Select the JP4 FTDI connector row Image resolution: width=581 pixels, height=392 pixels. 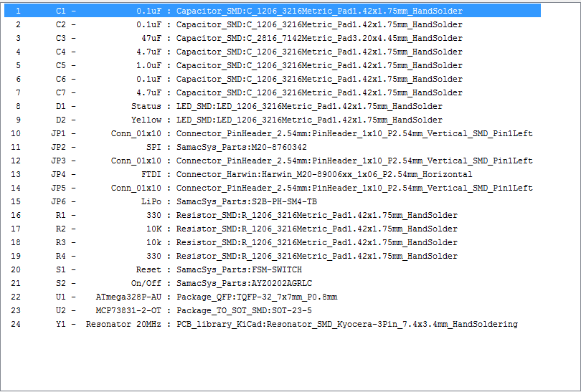(273, 174)
